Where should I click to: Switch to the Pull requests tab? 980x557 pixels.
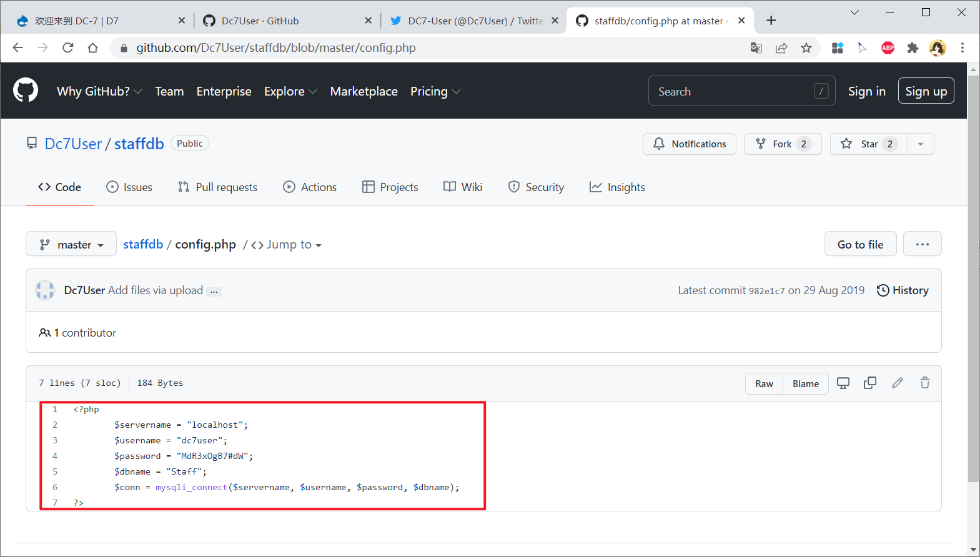(217, 187)
